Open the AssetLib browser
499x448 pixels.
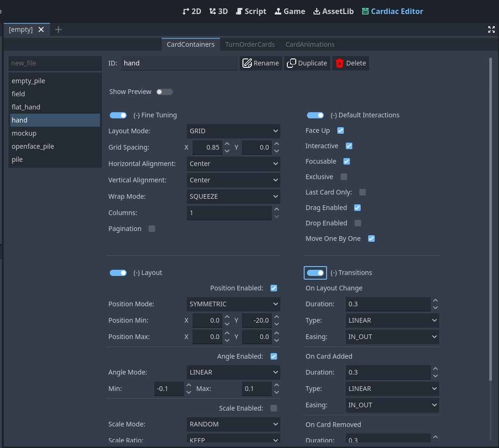coord(333,11)
